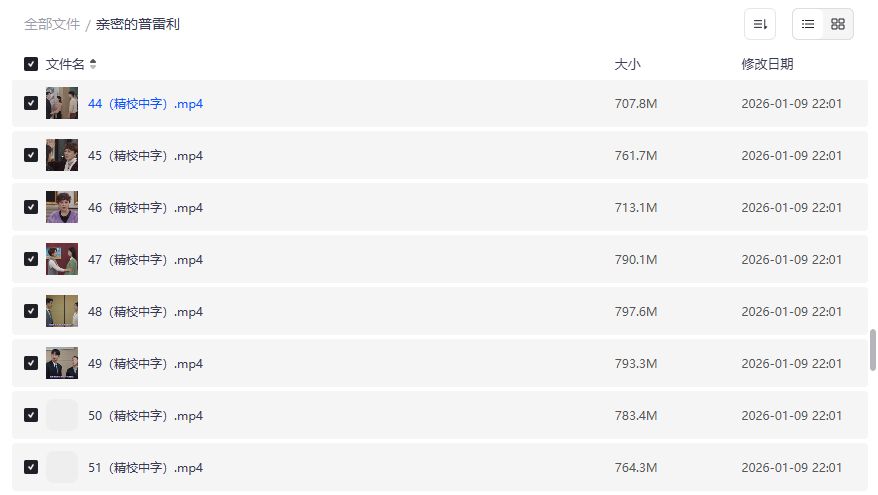
Task: Toggle the select-all checkbox in header
Action: [31, 64]
